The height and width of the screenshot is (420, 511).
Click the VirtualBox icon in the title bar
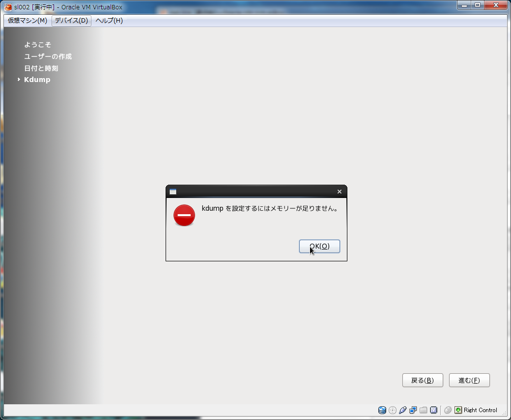tap(8, 7)
